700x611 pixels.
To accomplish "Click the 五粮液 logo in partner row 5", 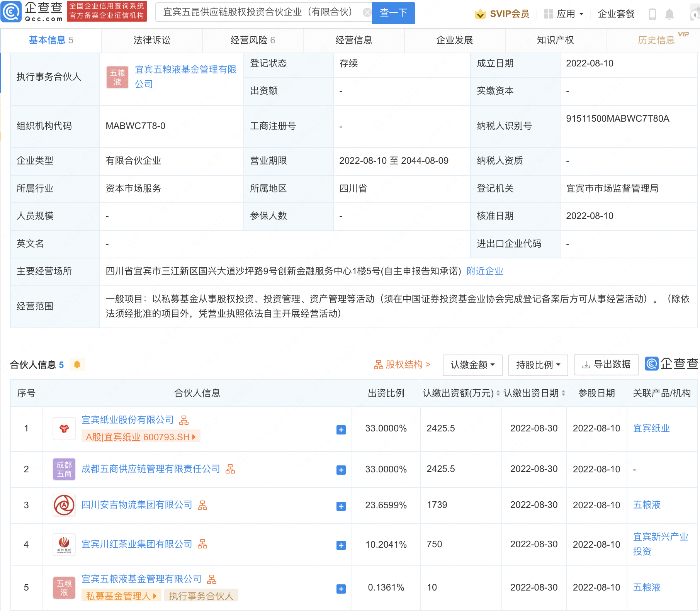I will [x=64, y=587].
